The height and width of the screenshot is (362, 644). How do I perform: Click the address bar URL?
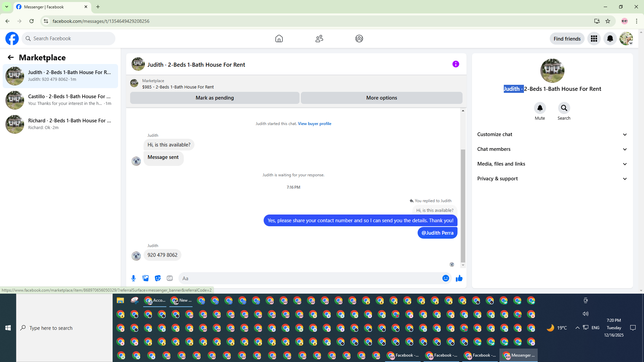pyautogui.click(x=101, y=21)
